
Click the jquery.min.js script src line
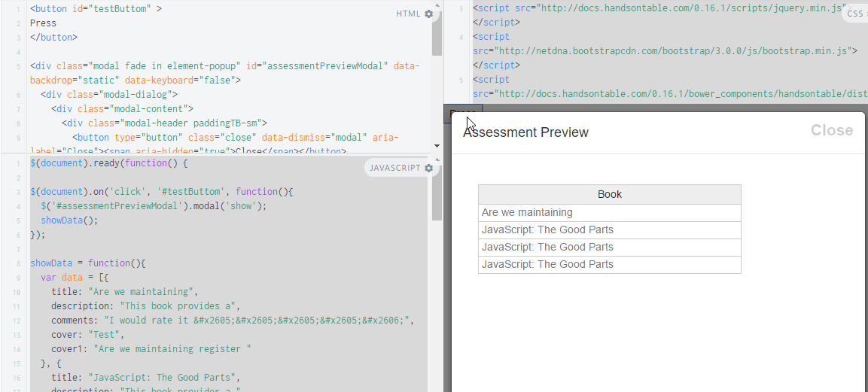click(661, 9)
